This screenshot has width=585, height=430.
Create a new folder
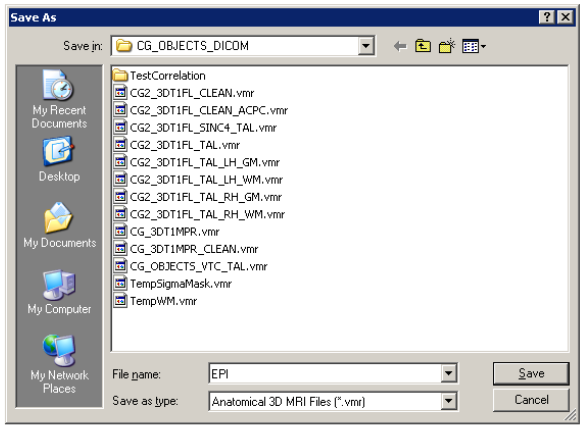pos(447,46)
